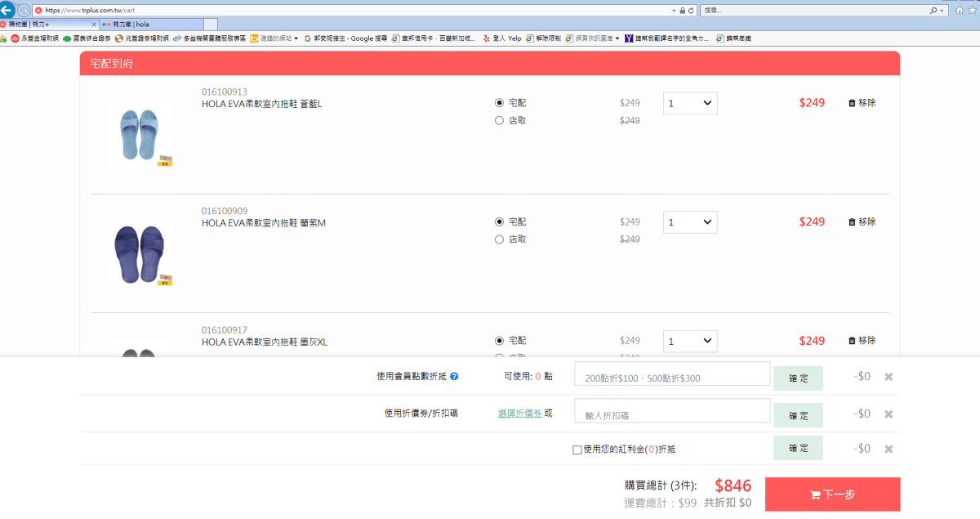
Task: Open quantity dropdown for 蘭紫M slippers
Action: (690, 222)
